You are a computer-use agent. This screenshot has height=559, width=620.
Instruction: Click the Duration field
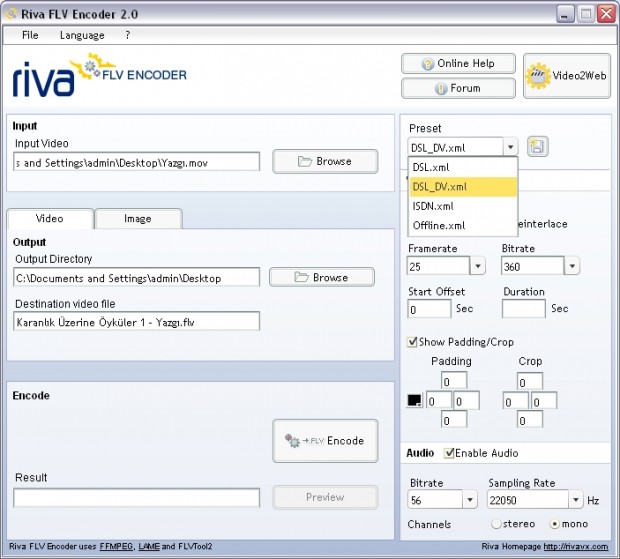[524, 309]
